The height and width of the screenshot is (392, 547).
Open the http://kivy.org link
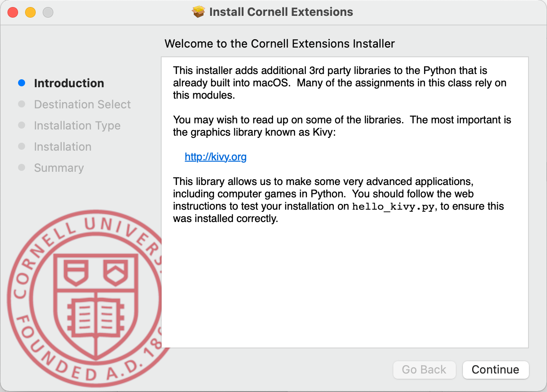click(x=215, y=157)
